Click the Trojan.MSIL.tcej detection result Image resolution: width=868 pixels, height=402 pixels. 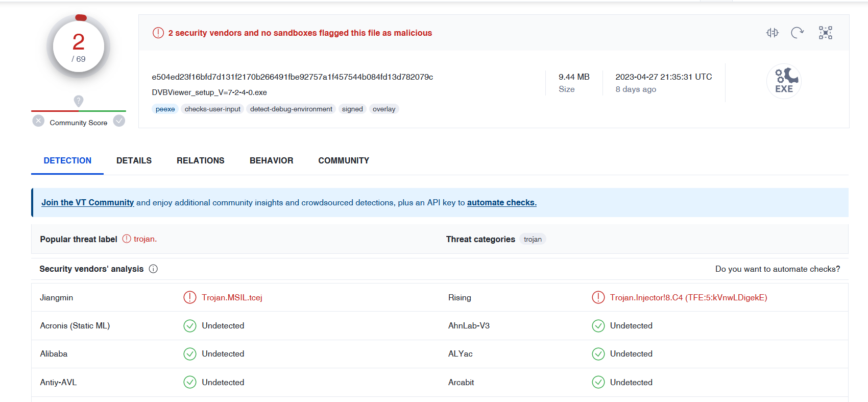(x=232, y=298)
